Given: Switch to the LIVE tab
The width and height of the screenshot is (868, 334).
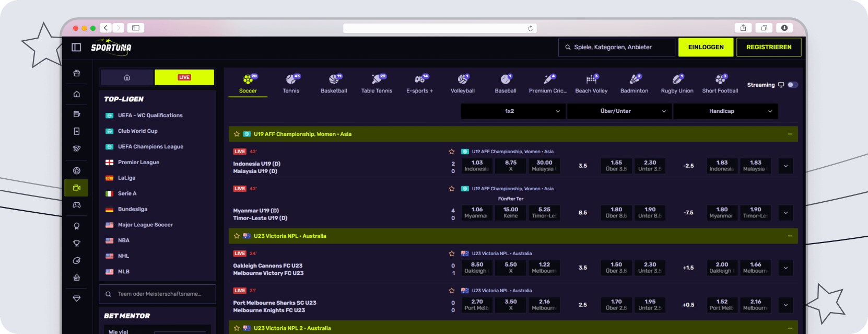Looking at the screenshot, I should 184,77.
